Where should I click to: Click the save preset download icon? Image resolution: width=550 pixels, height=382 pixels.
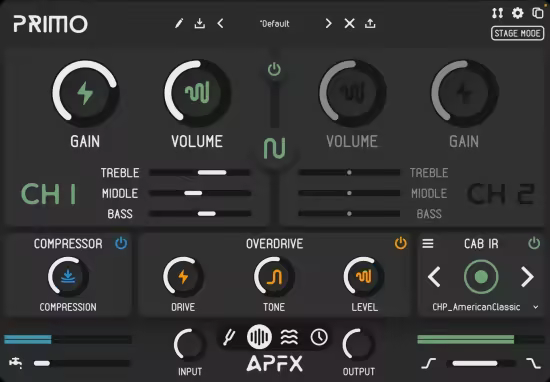pyautogui.click(x=200, y=24)
